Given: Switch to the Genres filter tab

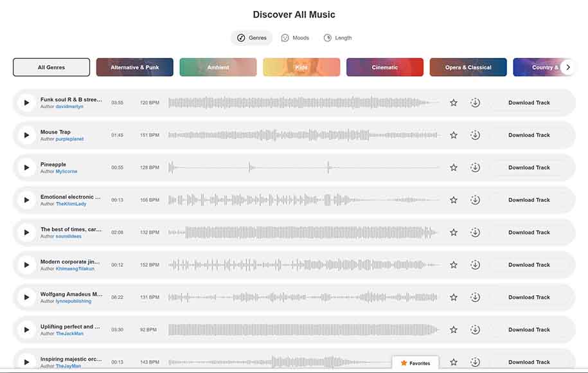Looking at the screenshot, I should [252, 38].
